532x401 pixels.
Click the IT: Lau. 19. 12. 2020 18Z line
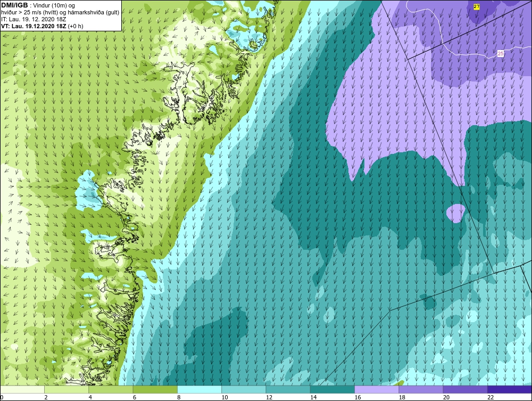pyautogui.click(x=34, y=19)
